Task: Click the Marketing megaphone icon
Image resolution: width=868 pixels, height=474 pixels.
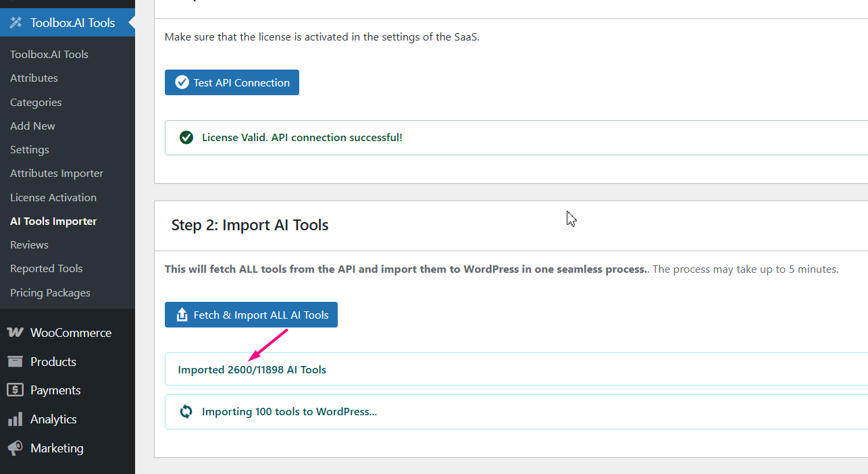Action: click(15, 448)
